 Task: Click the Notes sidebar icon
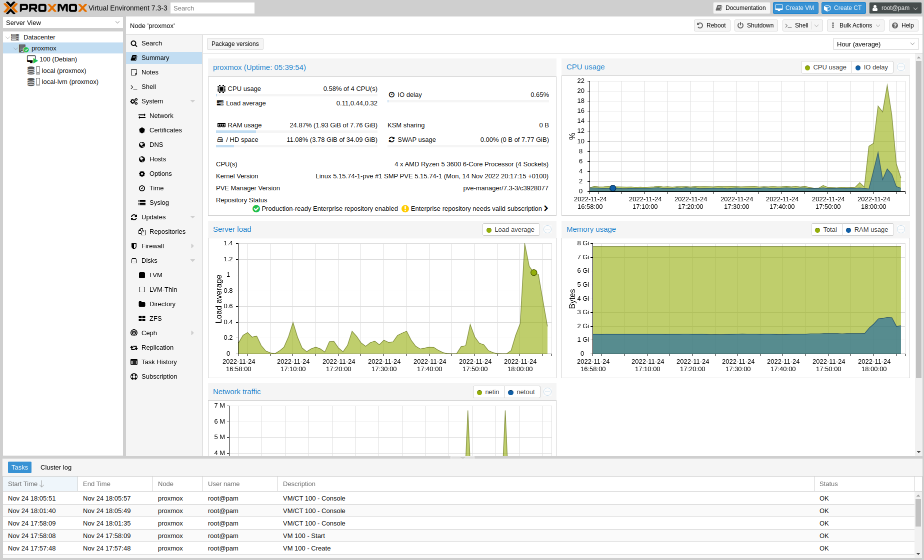134,72
